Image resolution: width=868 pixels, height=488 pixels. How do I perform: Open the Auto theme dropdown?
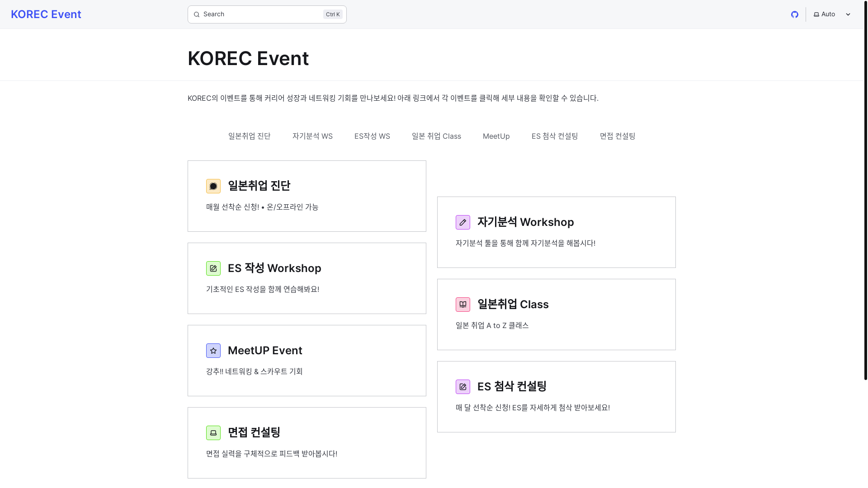[x=832, y=14]
